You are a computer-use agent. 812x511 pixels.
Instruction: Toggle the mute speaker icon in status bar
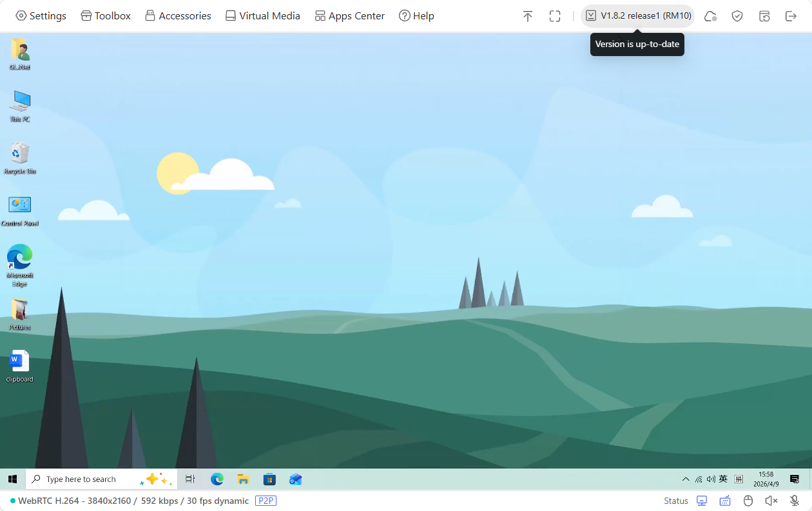pyautogui.click(x=771, y=501)
